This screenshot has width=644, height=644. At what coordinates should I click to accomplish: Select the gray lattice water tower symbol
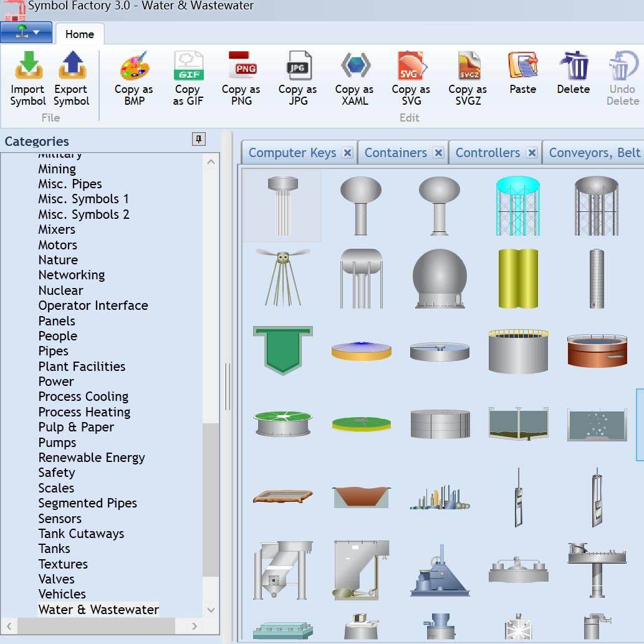coord(597,206)
